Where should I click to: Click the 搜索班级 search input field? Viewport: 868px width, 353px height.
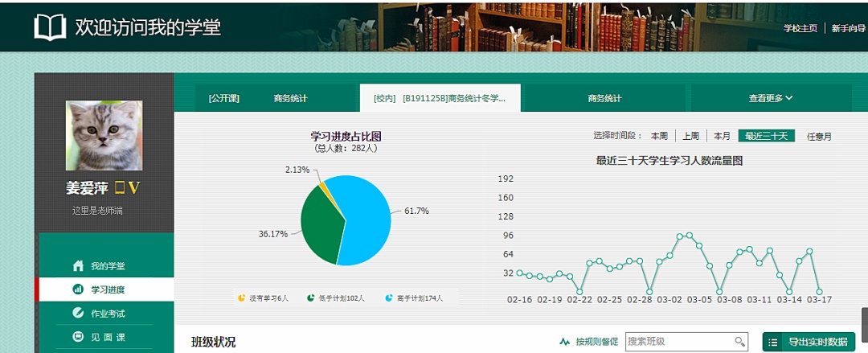(678, 342)
